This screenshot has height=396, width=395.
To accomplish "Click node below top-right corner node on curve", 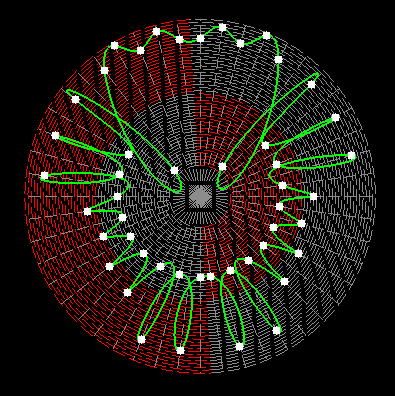I will pyautogui.click(x=278, y=60).
